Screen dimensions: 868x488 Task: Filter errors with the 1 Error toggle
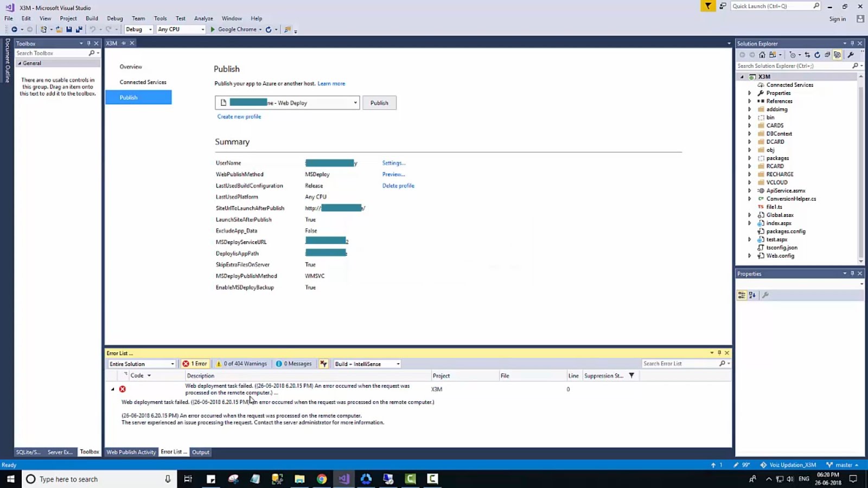(195, 363)
